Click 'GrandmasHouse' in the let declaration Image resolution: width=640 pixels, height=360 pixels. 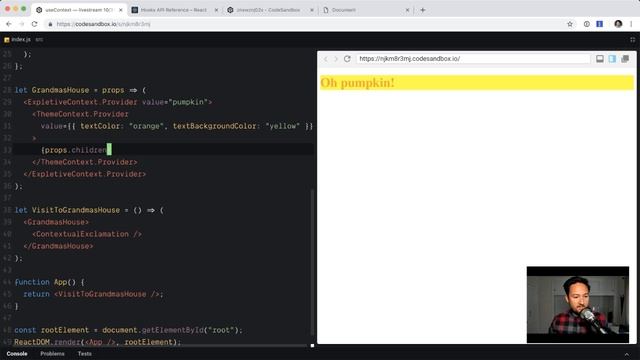60,90
